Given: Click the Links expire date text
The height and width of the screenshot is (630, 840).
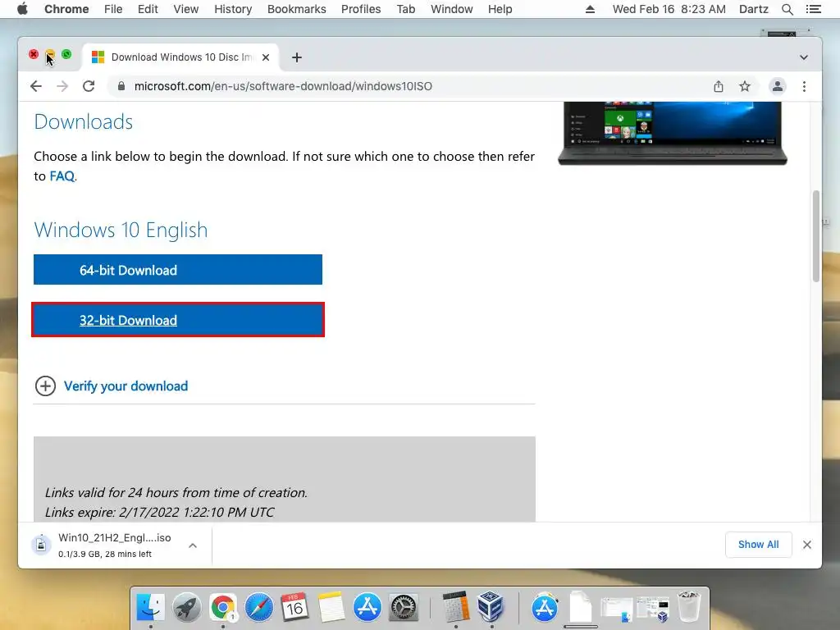Looking at the screenshot, I should click(160, 512).
